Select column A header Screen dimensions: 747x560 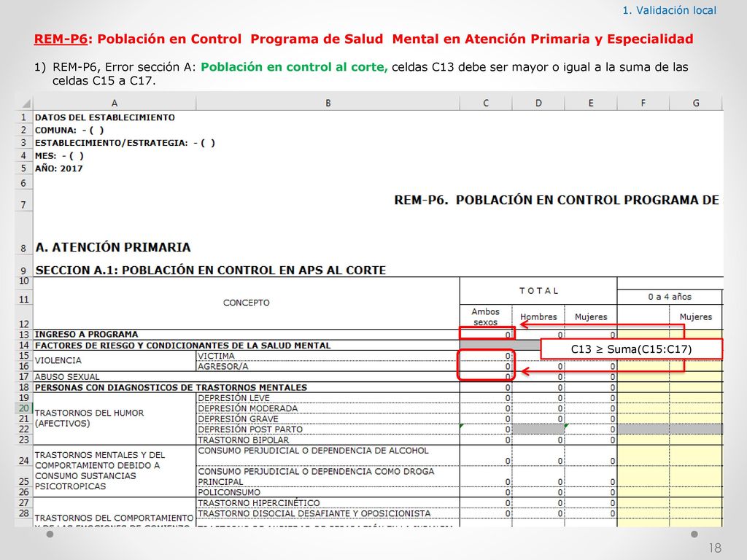115,103
